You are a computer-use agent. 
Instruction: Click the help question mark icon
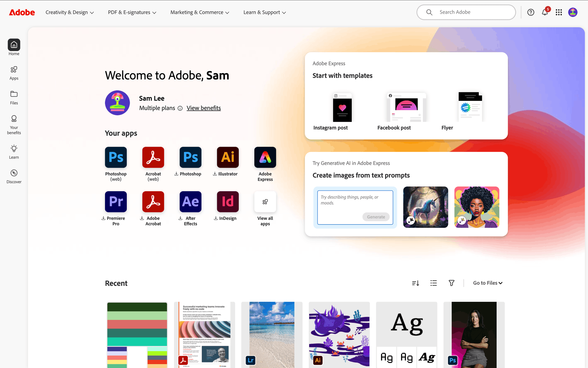[531, 12]
